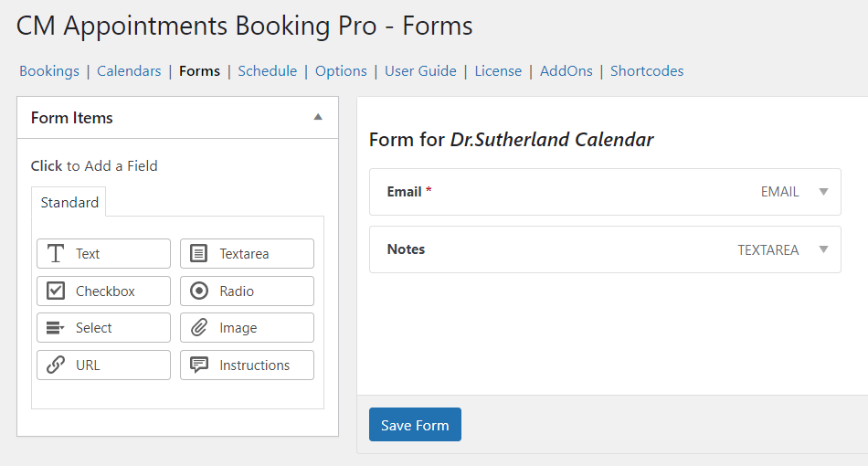Add a Radio field

pos(247,291)
